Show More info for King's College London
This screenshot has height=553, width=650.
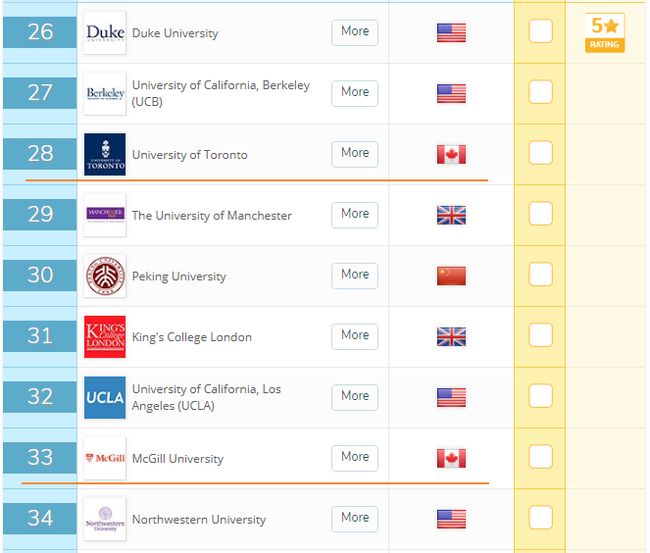355,337
